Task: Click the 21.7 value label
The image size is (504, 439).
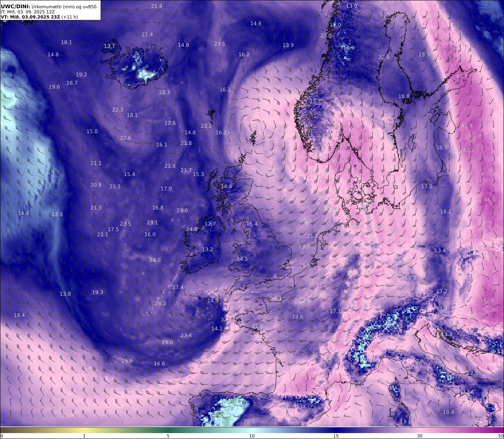Action: [186, 170]
